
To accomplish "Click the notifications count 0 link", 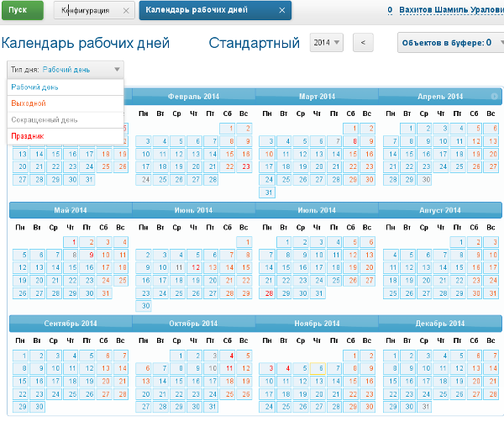I will 390,11.
